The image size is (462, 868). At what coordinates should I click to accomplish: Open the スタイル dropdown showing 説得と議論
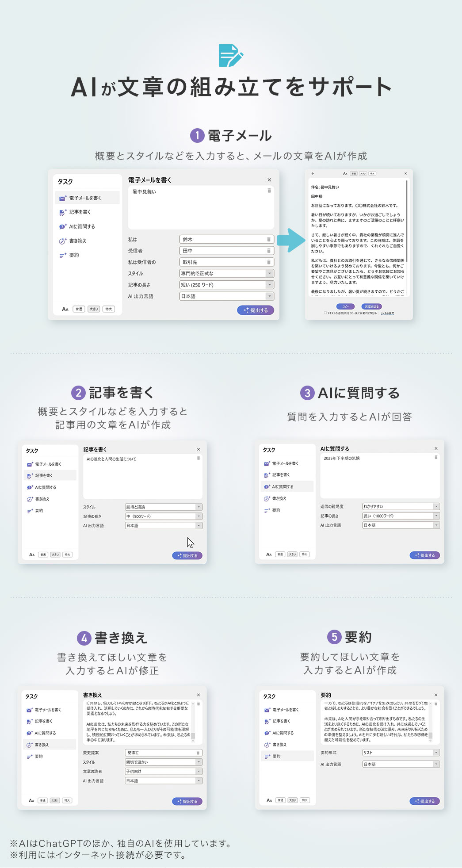tap(164, 507)
